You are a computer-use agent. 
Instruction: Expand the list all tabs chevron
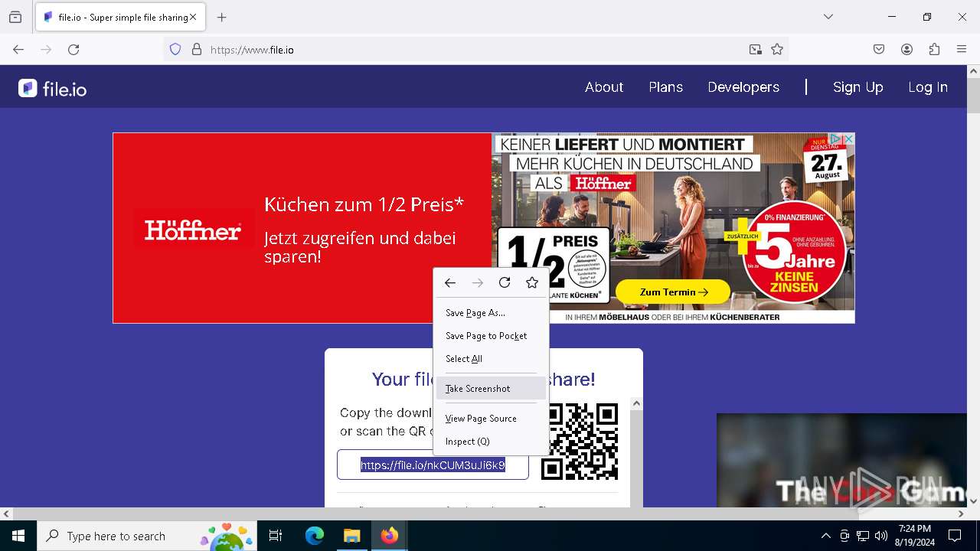pos(828,17)
